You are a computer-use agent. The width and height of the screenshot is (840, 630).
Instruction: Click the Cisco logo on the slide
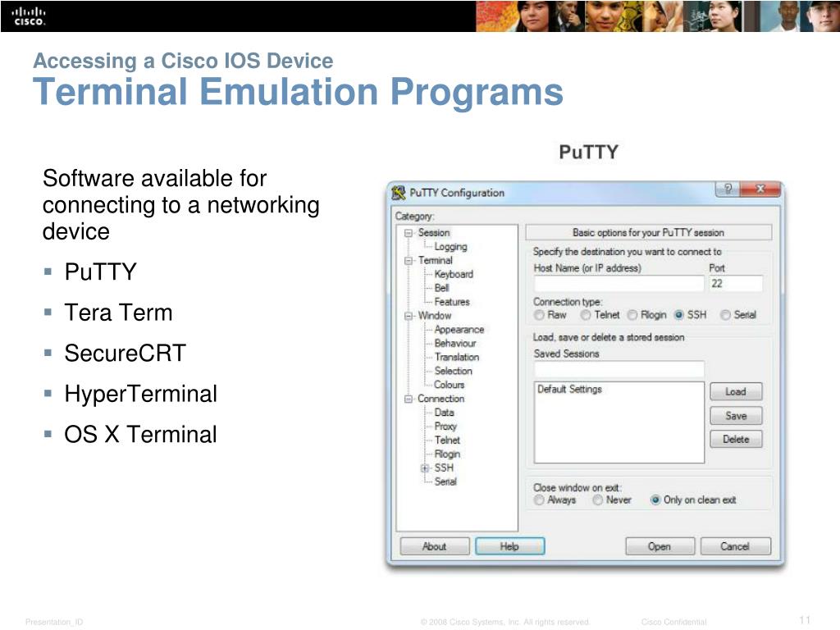pos(29,16)
